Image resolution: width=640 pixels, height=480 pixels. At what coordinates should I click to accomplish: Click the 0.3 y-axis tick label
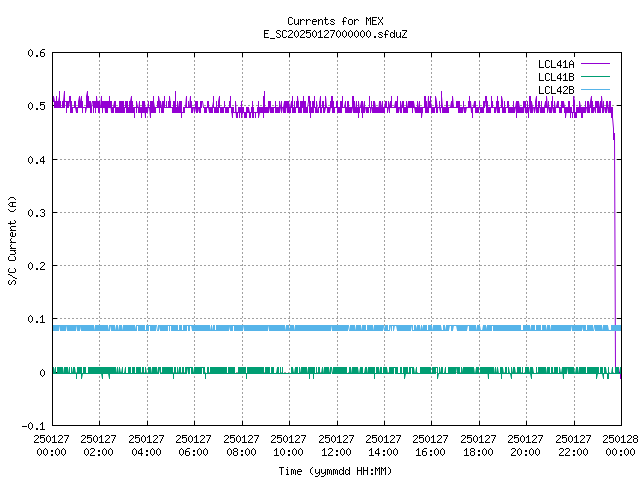pyautogui.click(x=36, y=213)
